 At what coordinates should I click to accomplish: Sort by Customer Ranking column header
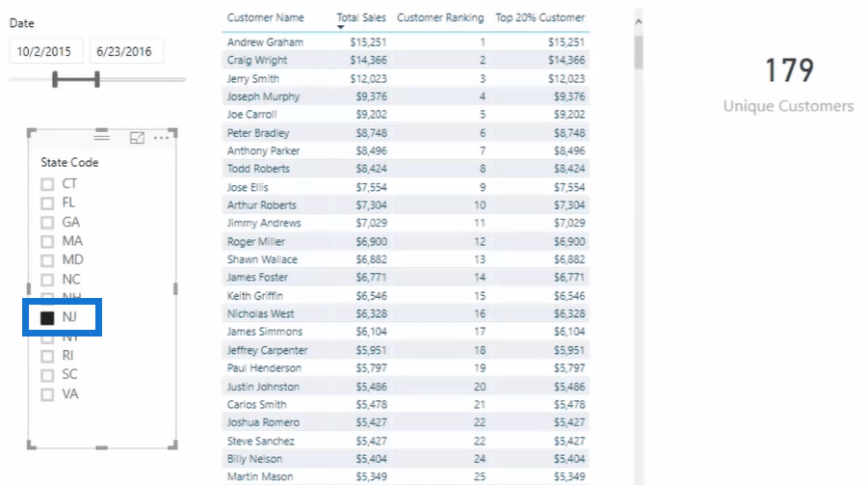[x=440, y=17]
